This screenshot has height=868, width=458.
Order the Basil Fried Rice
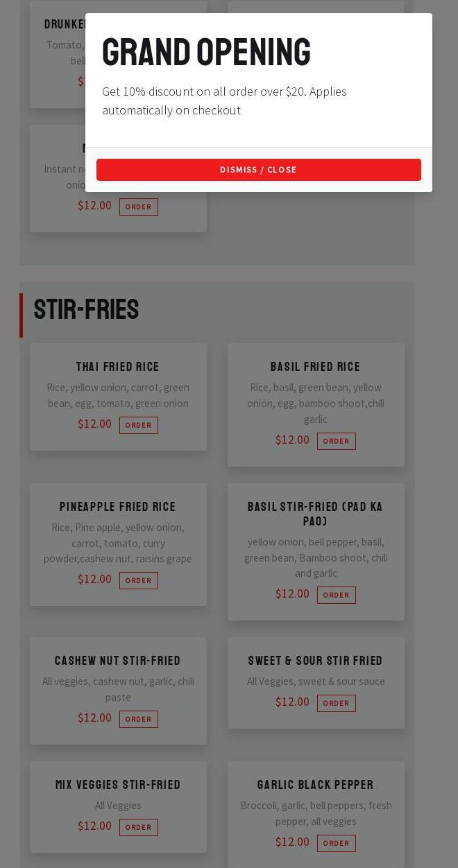pyautogui.click(x=336, y=441)
